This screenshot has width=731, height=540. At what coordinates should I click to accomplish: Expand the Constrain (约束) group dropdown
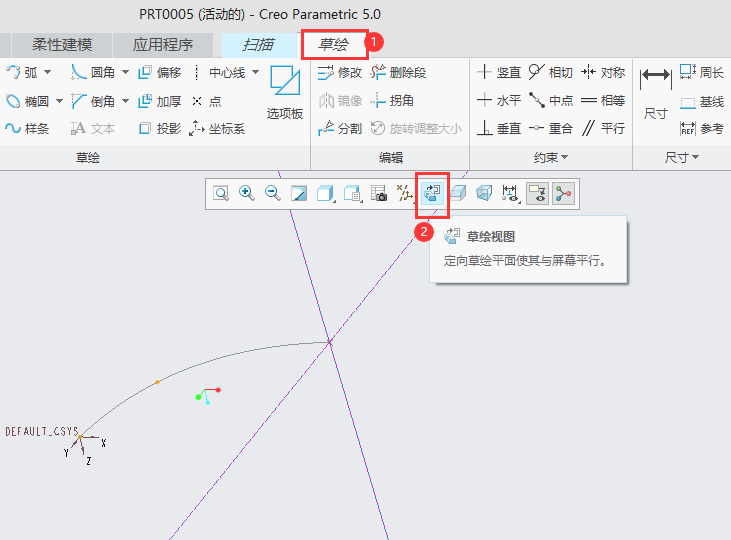click(551, 158)
